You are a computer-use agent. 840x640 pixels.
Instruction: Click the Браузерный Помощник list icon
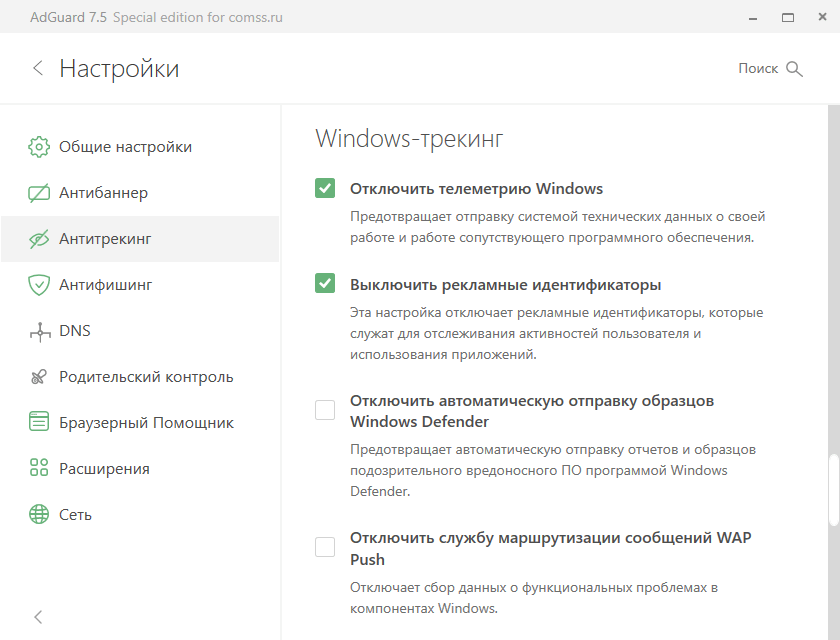click(x=39, y=421)
